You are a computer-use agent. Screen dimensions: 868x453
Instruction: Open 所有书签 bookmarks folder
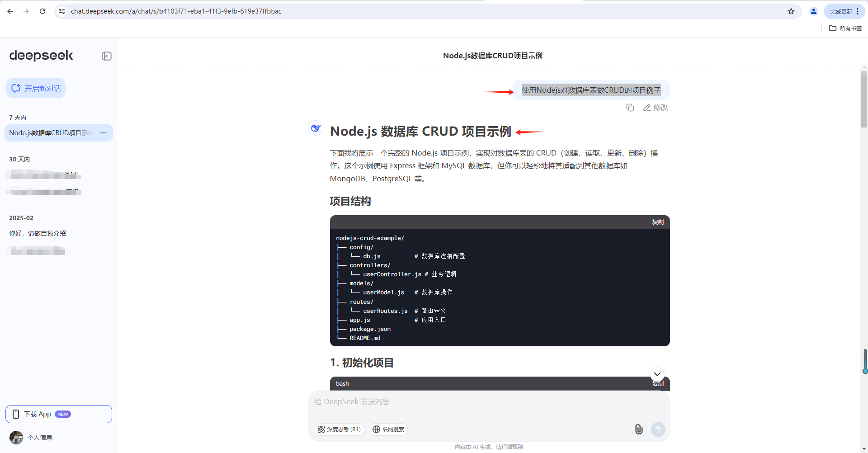point(845,28)
